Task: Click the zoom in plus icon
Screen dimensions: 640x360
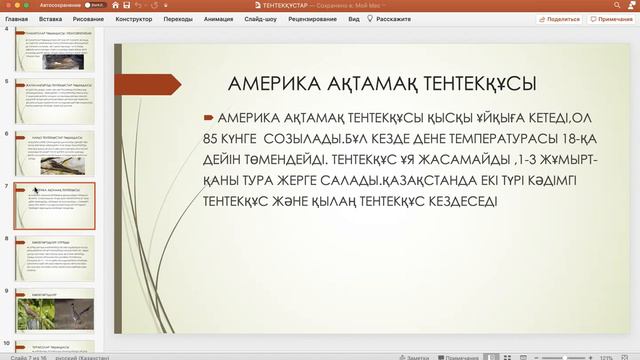Action: tap(590, 358)
